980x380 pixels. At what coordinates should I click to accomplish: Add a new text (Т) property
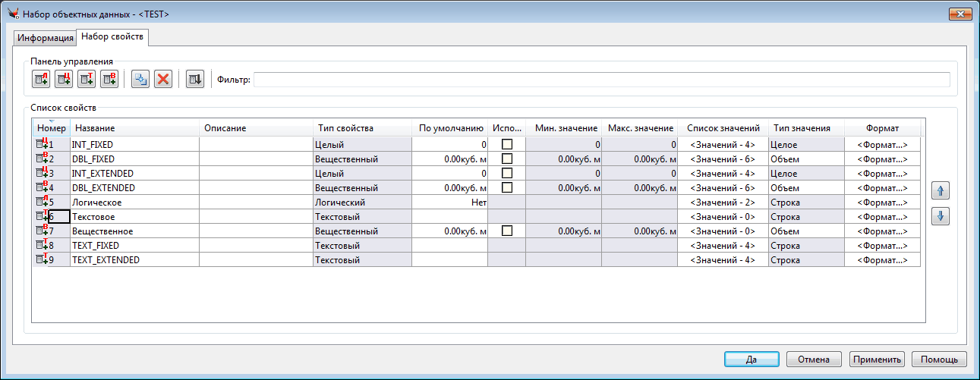[86, 79]
